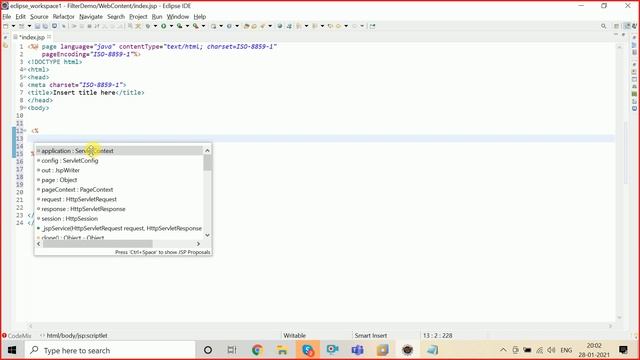
Task: Select the '_jspService' method proposal
Action: pyautogui.click(x=119, y=228)
